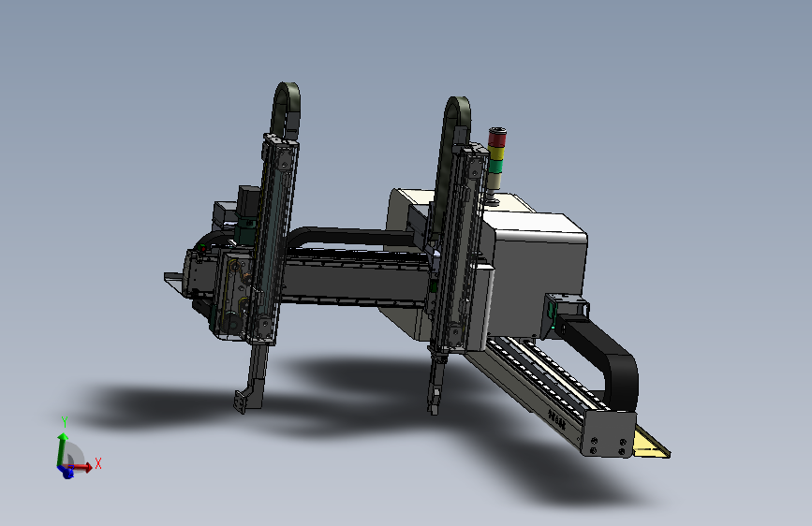Click the green Y axis of the orientation triad
Image resolution: width=812 pixels, height=526 pixels.
(x=62, y=449)
